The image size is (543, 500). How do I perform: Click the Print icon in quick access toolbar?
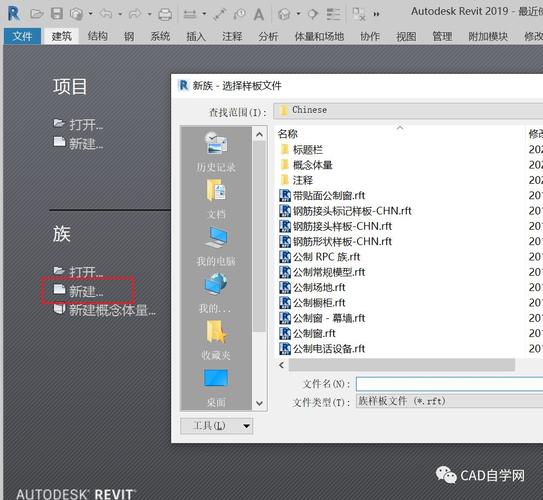coord(165,14)
